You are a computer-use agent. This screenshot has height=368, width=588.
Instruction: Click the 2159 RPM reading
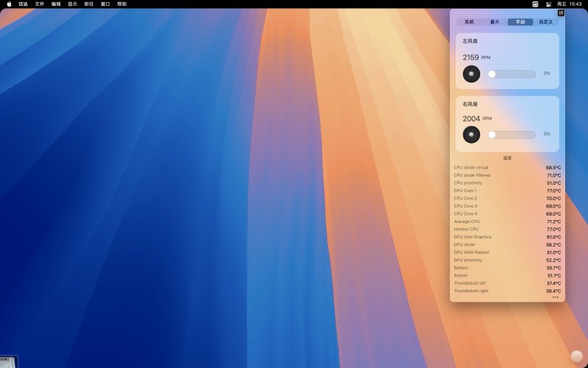(x=476, y=57)
